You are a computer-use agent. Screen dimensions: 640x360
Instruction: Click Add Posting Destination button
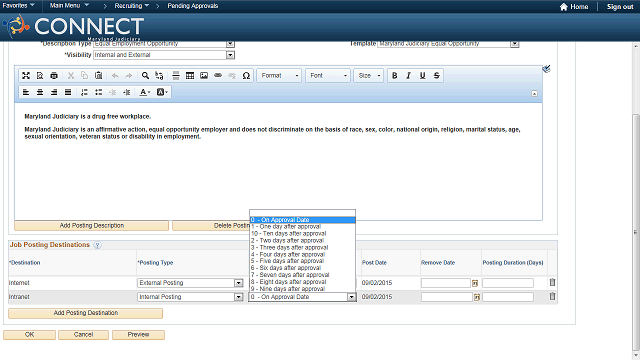tap(86, 313)
